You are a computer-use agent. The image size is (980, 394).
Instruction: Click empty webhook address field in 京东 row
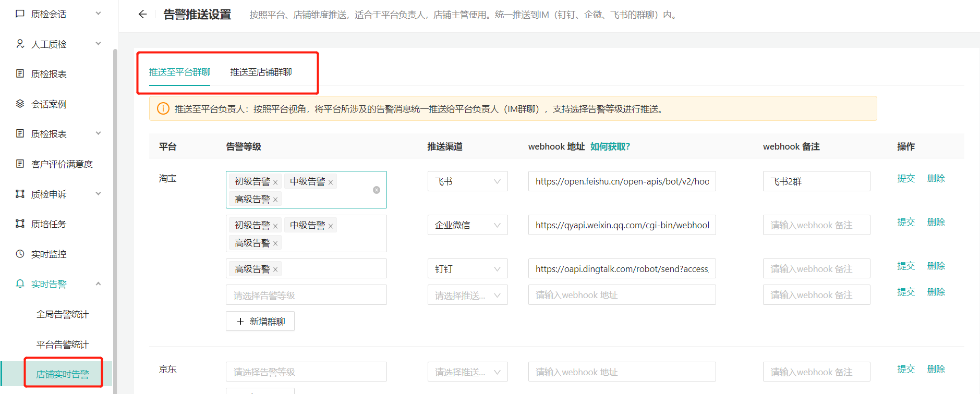622,372
